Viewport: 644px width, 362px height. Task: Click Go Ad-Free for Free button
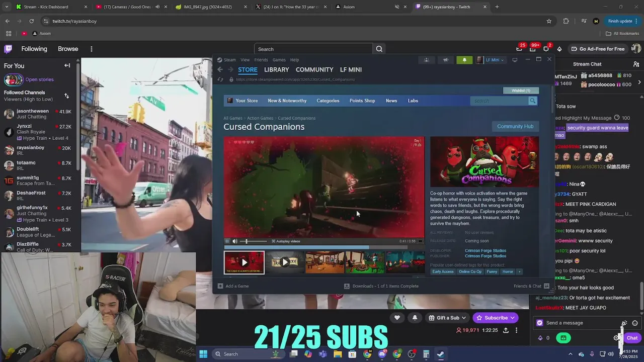[x=598, y=49]
